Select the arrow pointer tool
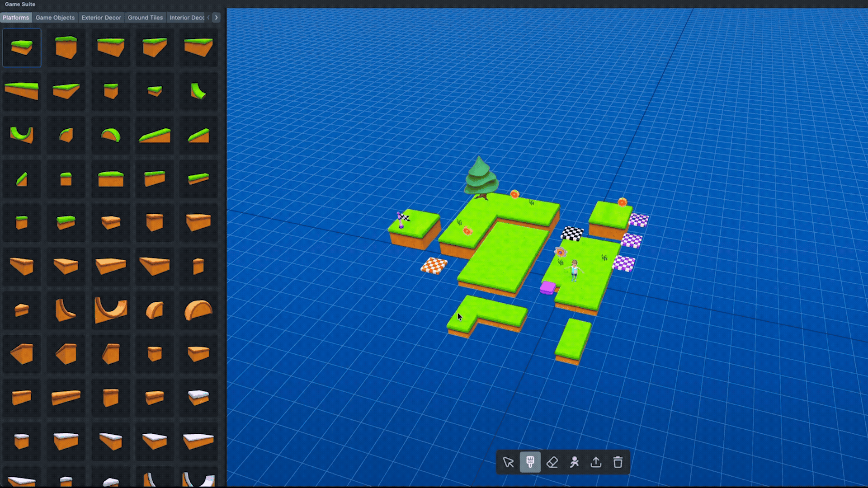This screenshot has height=488, width=868. [508, 462]
